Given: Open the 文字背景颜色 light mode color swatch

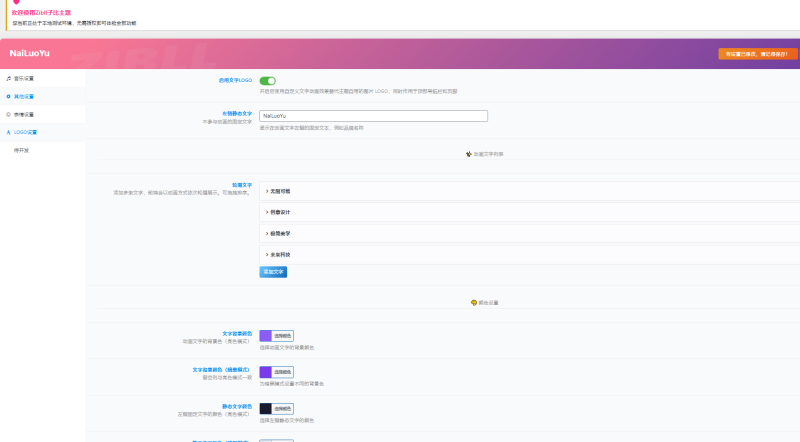Looking at the screenshot, I should point(265,336).
